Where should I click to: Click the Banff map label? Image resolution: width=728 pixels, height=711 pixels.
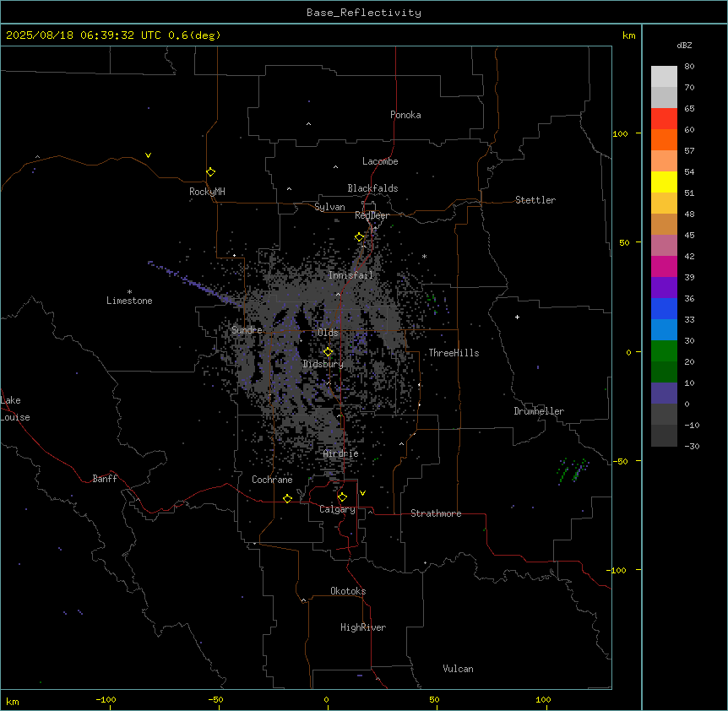pos(105,479)
